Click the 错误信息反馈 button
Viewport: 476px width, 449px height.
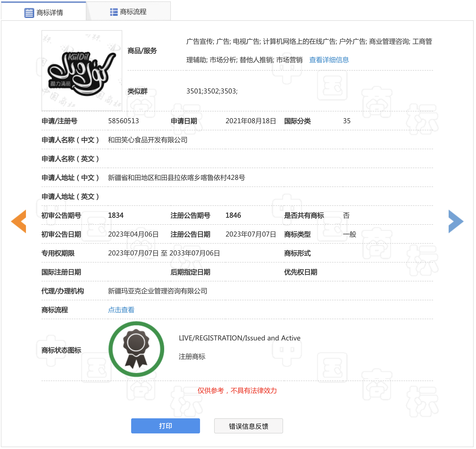click(249, 426)
